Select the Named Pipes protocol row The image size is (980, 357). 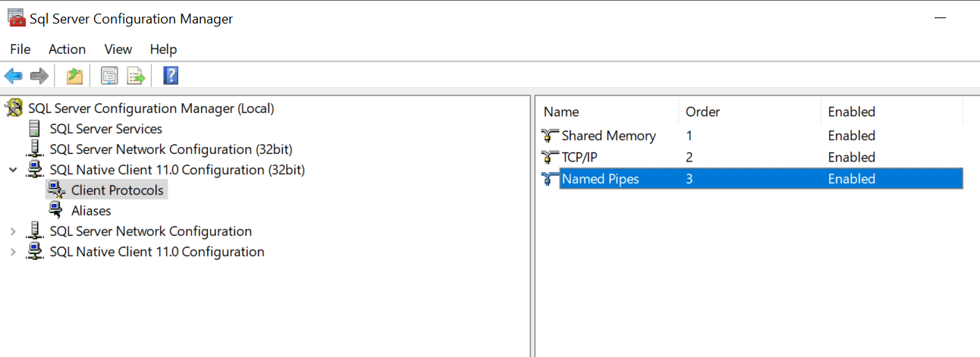tap(751, 179)
